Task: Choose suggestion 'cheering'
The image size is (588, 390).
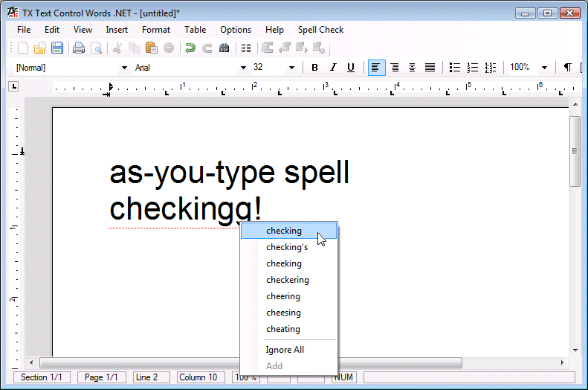Action: (x=288, y=296)
